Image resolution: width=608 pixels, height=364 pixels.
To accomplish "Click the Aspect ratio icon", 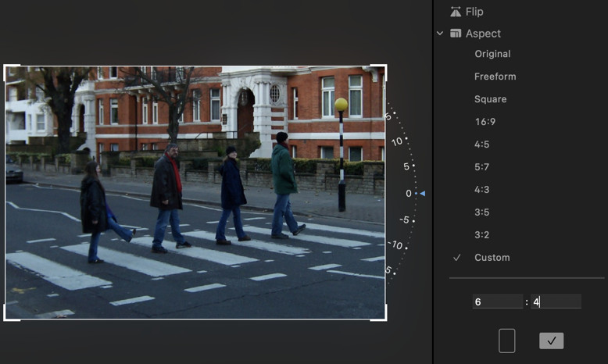I will click(456, 34).
